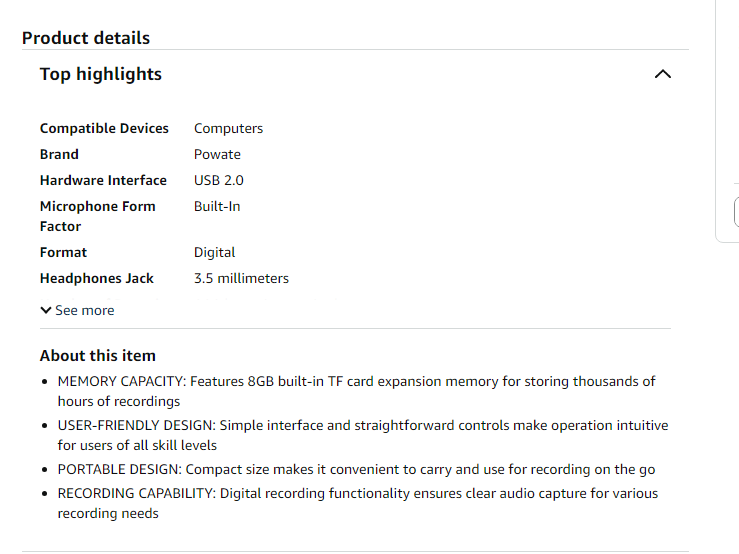Image resolution: width=739 pixels, height=554 pixels.
Task: Click the Computers value text
Action: click(x=228, y=128)
